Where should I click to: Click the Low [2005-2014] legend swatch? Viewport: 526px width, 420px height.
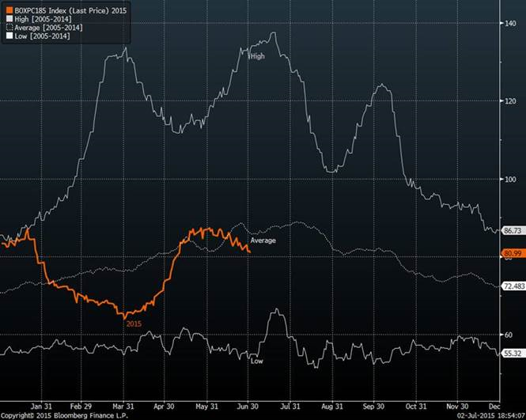pos(9,36)
